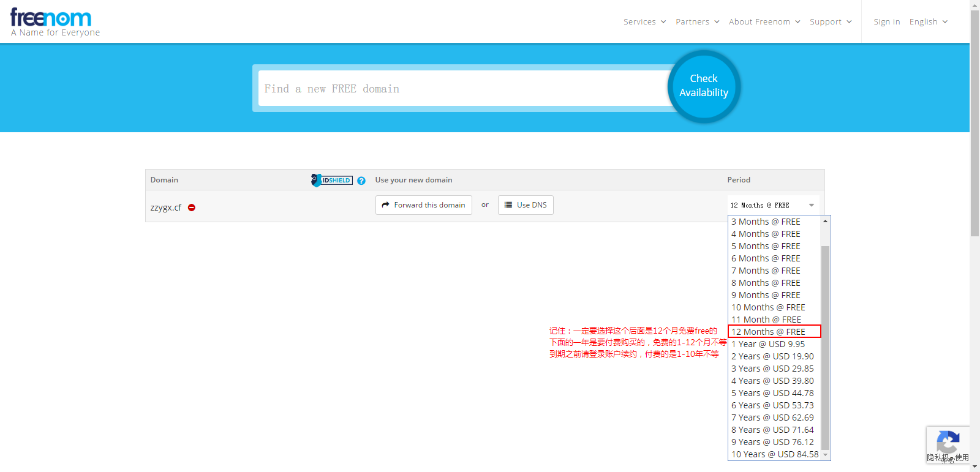Click the Period column header
This screenshot has height=472, width=980.
pyautogui.click(x=739, y=180)
